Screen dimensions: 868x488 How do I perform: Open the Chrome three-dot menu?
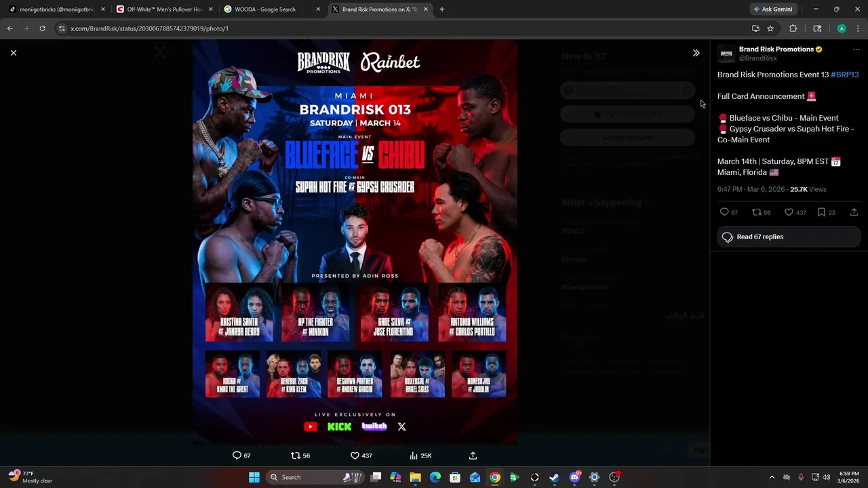859,28
